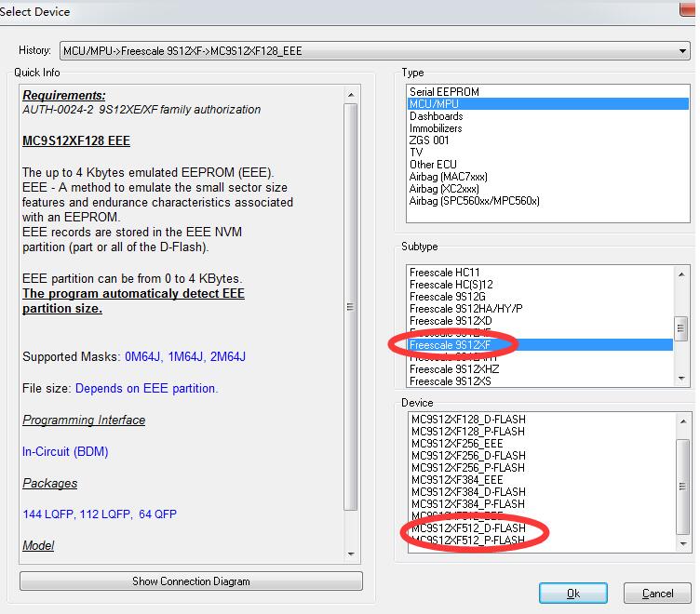Screen dimensions: 700x614
Task: Select MCU/MPU in Type list
Action: 547,104
